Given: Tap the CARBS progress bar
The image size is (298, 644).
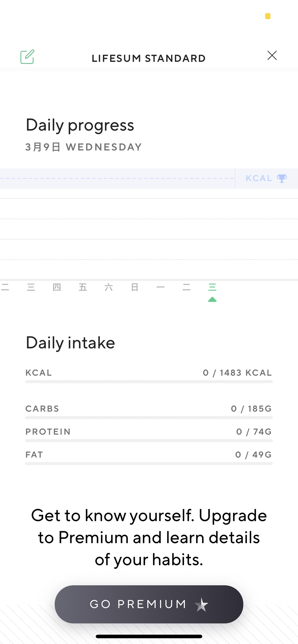Looking at the screenshot, I should click(x=149, y=418).
